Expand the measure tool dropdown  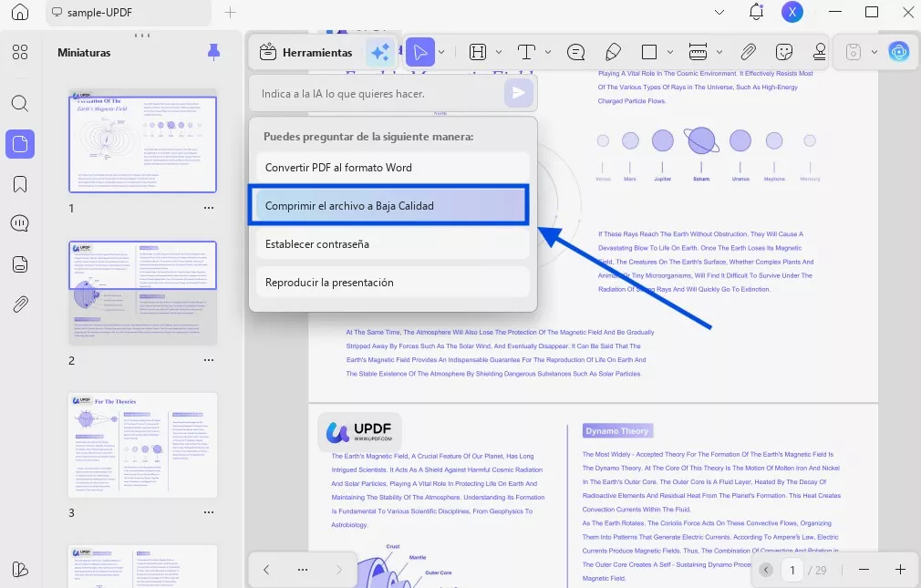pyautogui.click(x=719, y=52)
